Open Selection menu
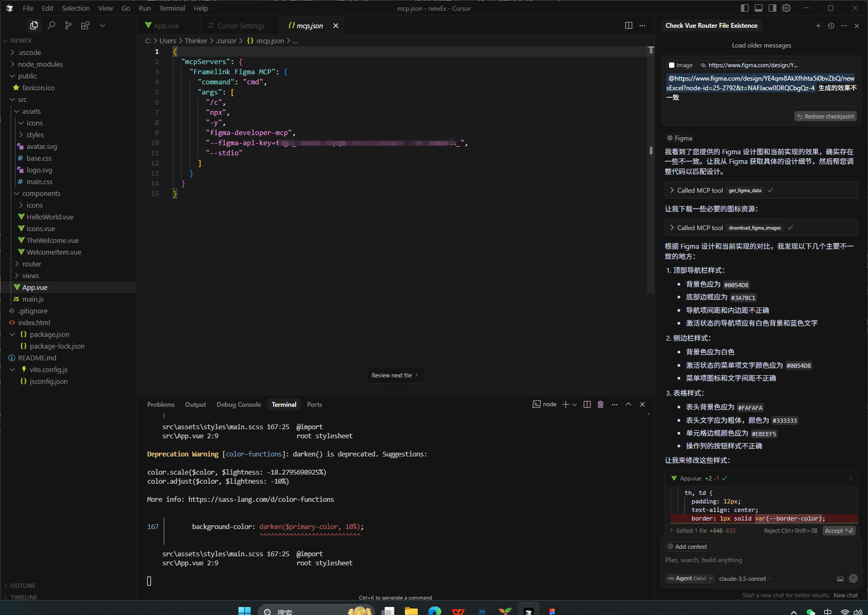 pyautogui.click(x=76, y=8)
